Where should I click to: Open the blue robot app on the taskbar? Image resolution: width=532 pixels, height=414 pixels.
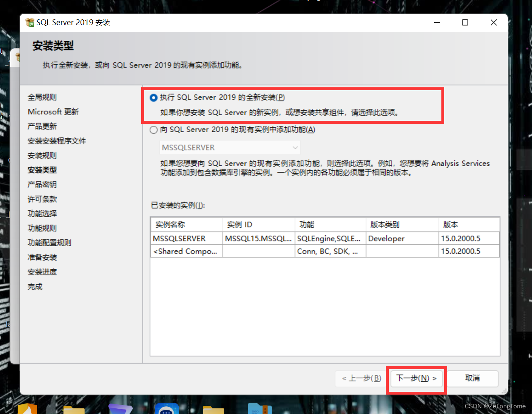click(x=167, y=408)
